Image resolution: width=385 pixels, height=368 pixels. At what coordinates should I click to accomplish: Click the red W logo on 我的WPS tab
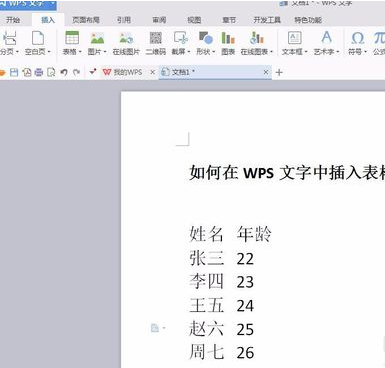point(107,72)
